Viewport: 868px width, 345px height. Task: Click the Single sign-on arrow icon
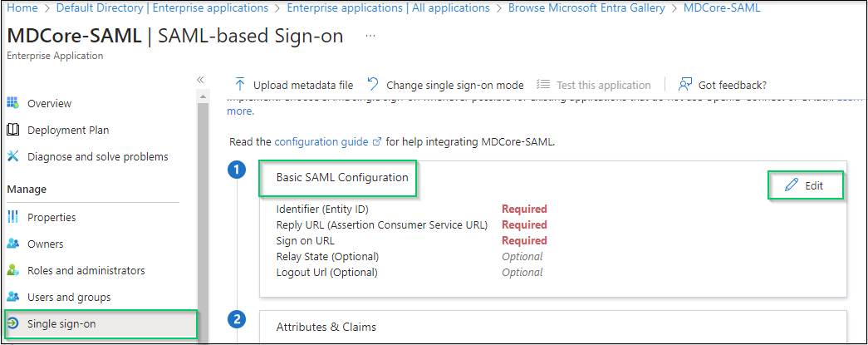click(x=12, y=324)
